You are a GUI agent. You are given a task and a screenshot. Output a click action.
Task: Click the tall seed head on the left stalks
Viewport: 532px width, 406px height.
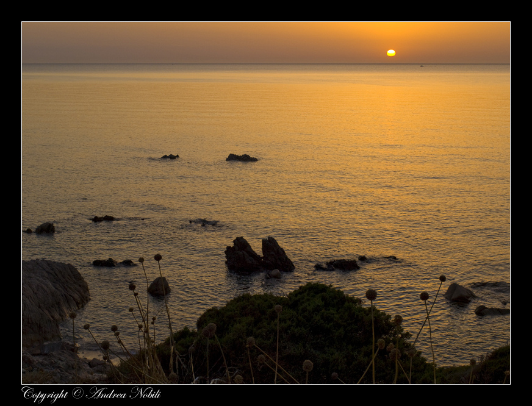[158, 257]
